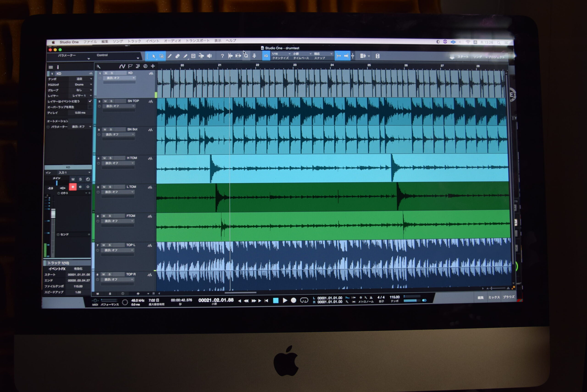Mute the KD track
This screenshot has width=587, height=392.
coord(106,73)
